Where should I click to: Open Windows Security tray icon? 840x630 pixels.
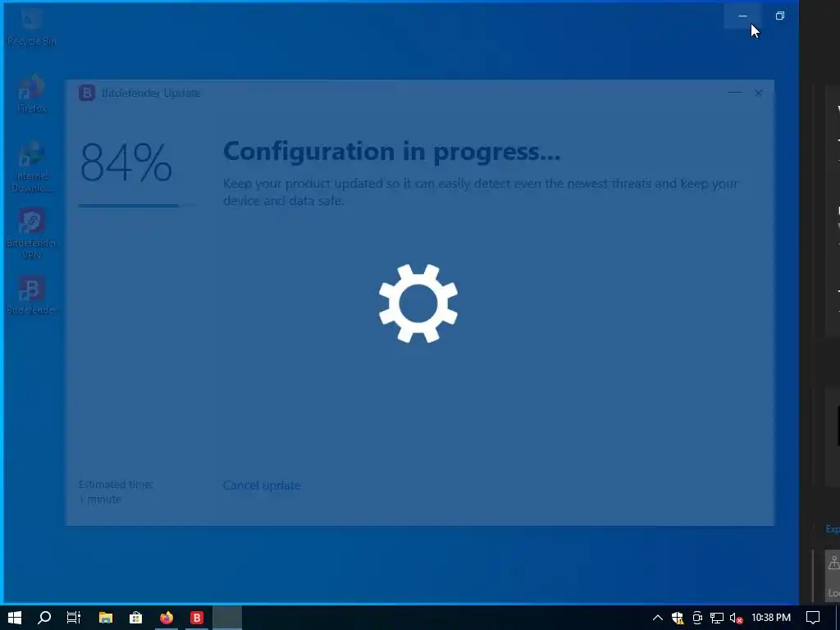tap(678, 619)
